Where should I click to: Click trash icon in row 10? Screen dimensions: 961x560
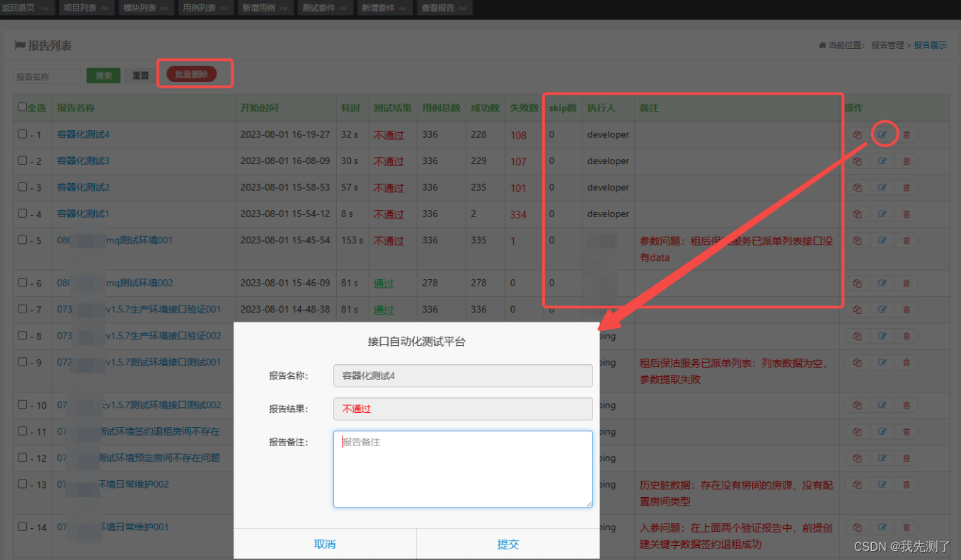click(907, 405)
